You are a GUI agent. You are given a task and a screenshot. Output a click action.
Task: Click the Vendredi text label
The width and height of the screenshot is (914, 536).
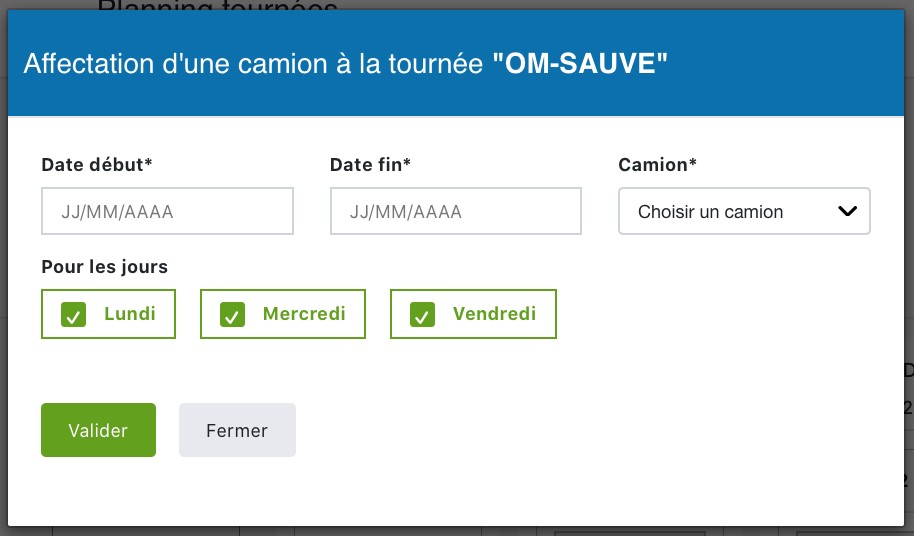tap(494, 314)
